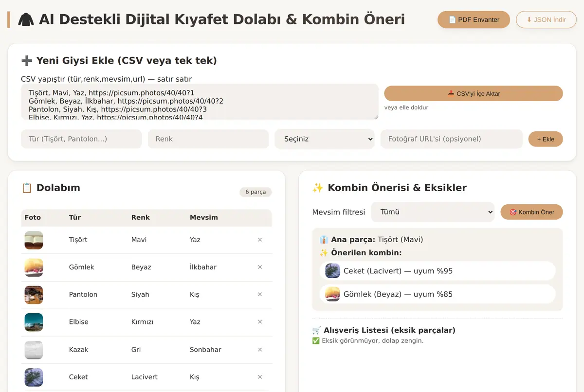Click the Gömlek (Beyaz) suggestion thumbnail
This screenshot has width=584, height=392.
click(332, 294)
